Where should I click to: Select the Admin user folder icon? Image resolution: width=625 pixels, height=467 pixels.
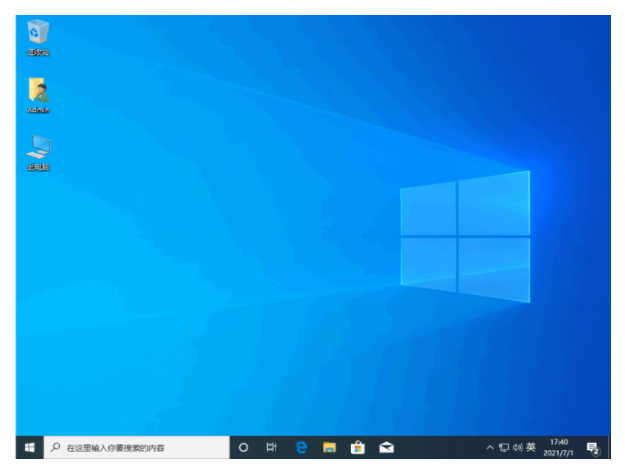point(38,96)
